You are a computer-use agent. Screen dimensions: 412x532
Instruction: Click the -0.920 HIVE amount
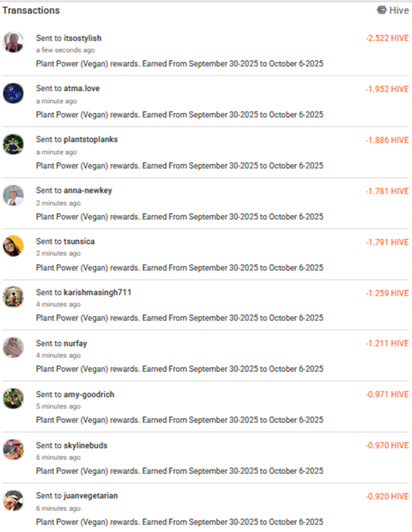(387, 496)
